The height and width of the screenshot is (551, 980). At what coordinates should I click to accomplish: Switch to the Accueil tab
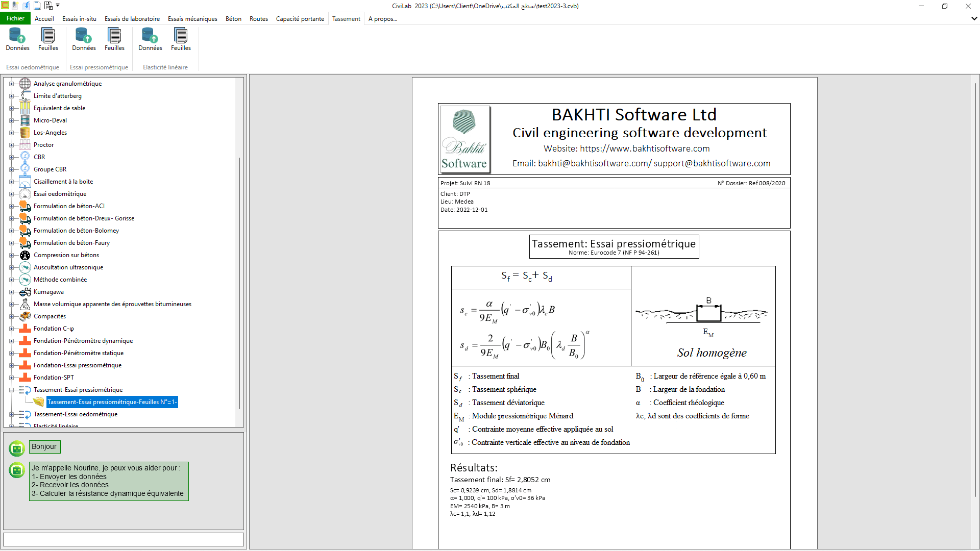(x=44, y=19)
